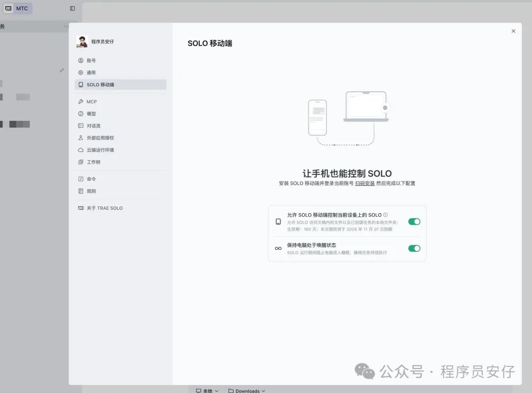Click the SOLO 运行期间阻止电脑进入睡眠 description
Image resolution: width=532 pixels, height=393 pixels.
(x=337, y=253)
